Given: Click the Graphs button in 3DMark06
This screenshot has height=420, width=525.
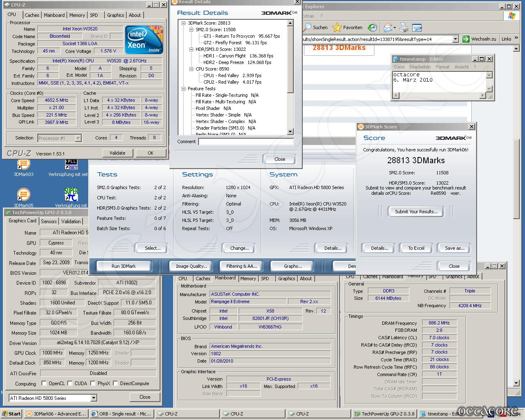Looking at the screenshot, I should [292, 266].
